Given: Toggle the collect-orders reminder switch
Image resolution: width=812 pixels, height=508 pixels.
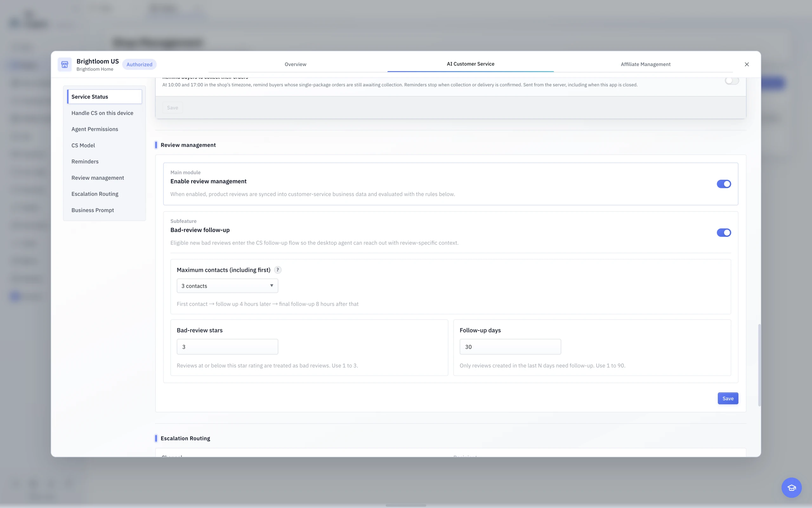Looking at the screenshot, I should click(x=732, y=81).
